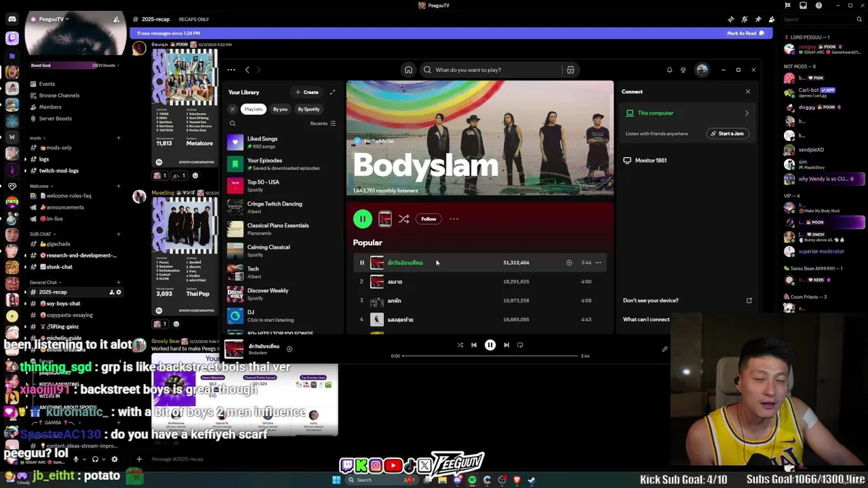
Task: Open Server Boosts in Discord
Action: (75, 119)
